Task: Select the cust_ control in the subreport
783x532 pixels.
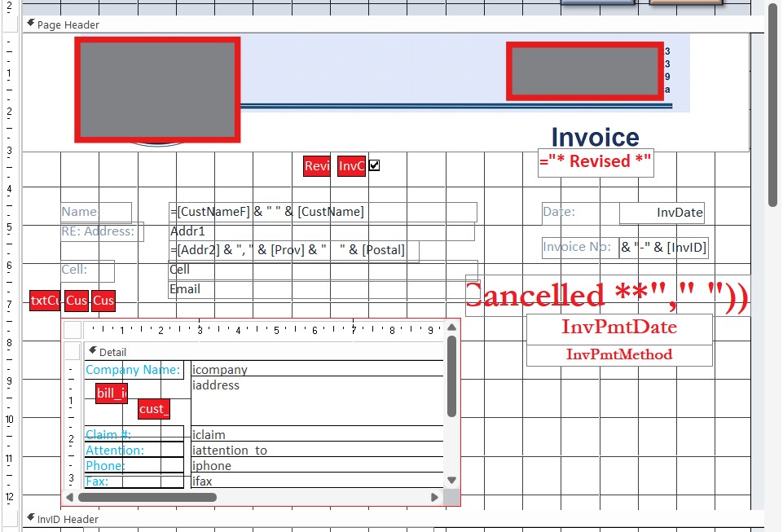Action: [x=153, y=409]
